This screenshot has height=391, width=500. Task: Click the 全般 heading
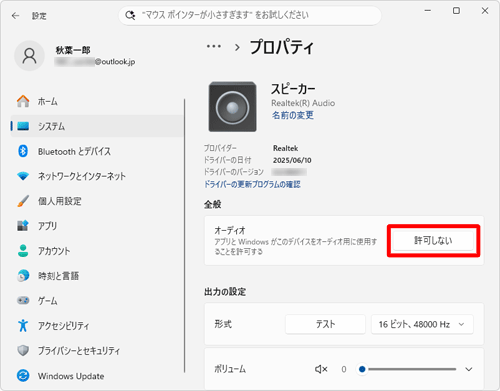(x=213, y=204)
